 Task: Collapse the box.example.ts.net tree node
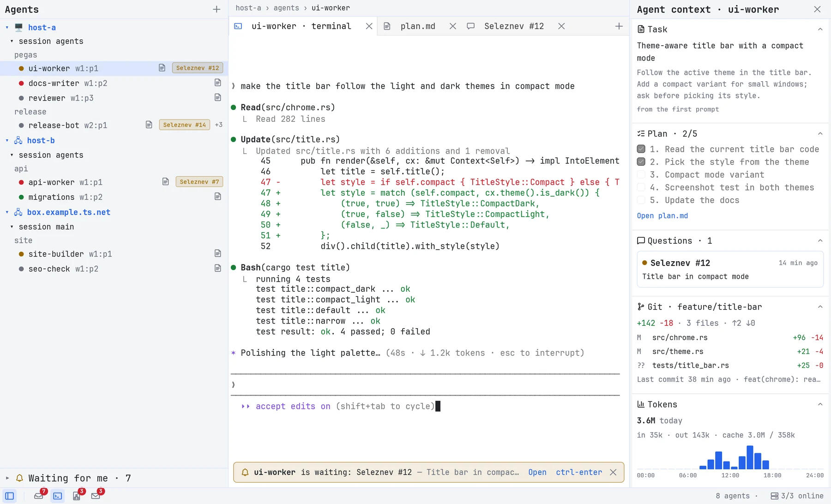click(7, 212)
